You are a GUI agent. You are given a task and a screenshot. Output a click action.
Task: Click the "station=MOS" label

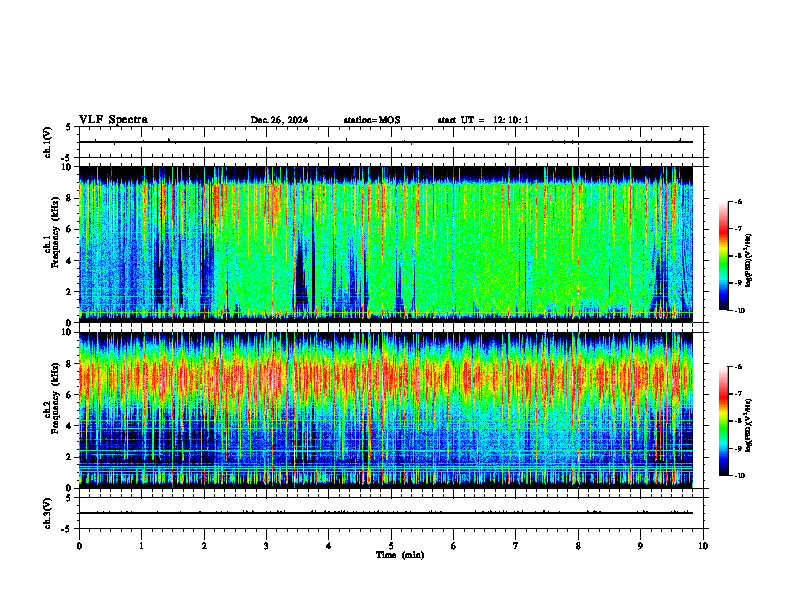coord(372,120)
